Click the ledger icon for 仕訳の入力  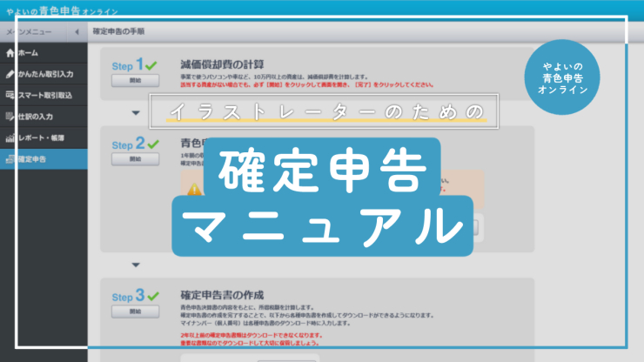coord(10,116)
